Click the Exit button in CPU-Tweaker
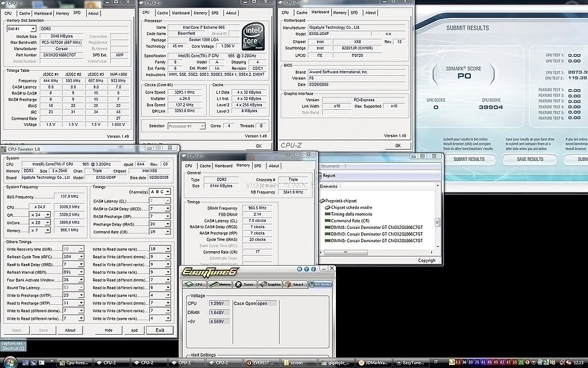This screenshot has width=588, height=368. click(x=160, y=331)
